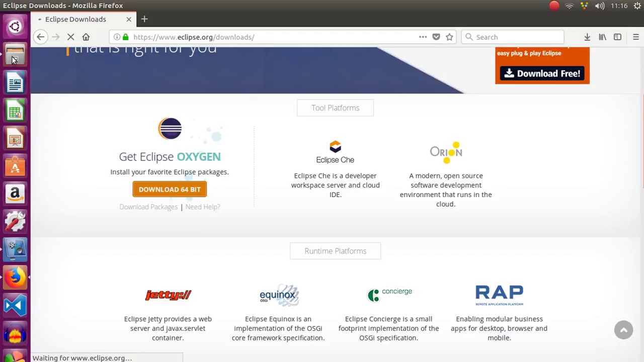The width and height of the screenshot is (644, 362).
Task: Launch LibreOffice Writer from dock
Action: [15, 83]
